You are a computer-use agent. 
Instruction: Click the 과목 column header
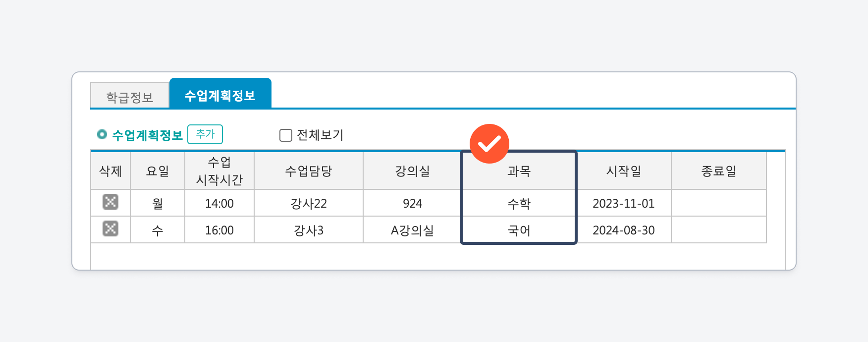point(519,171)
